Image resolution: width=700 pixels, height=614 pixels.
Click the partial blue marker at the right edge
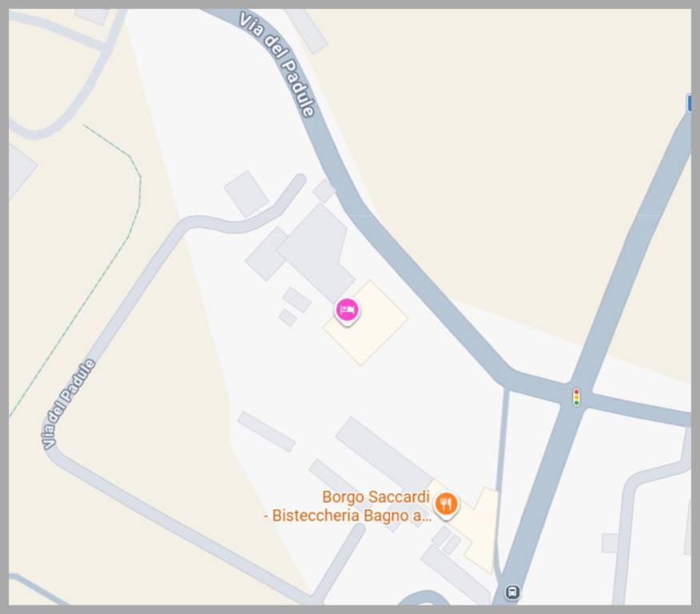click(x=688, y=102)
